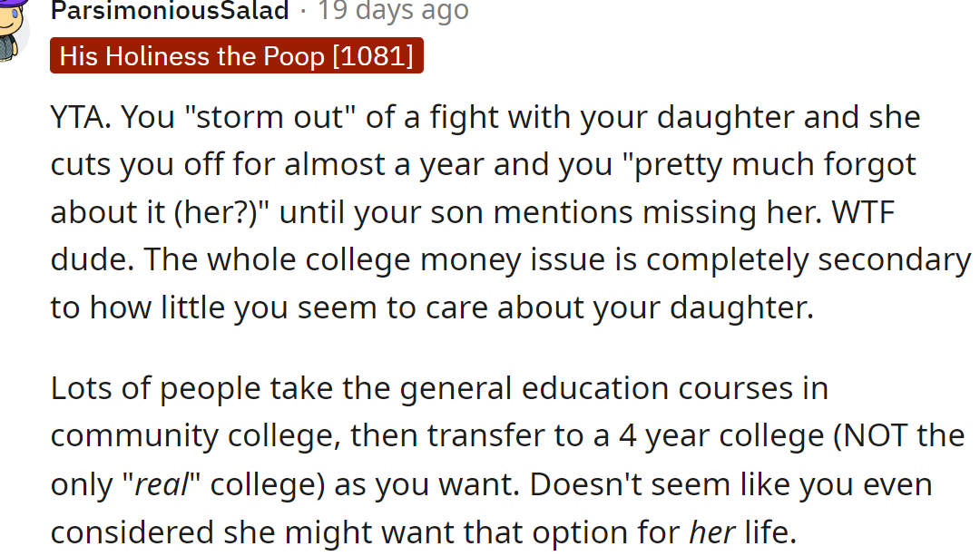Click the "19 days ago" timestamp
This screenshot has height=556, width=980.
392,12
